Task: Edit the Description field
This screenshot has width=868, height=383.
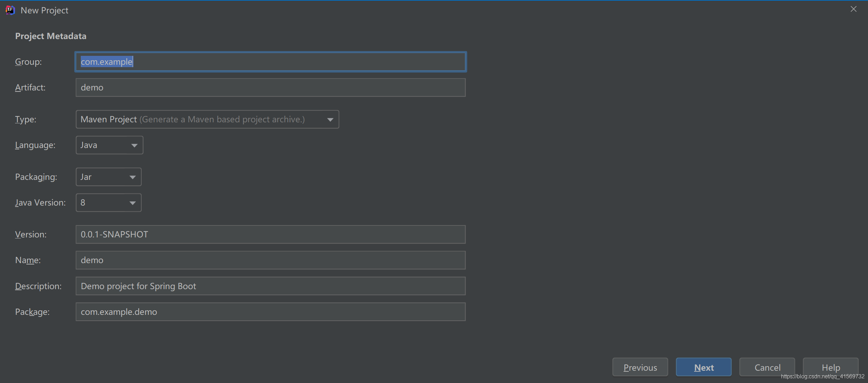Action: (x=270, y=286)
